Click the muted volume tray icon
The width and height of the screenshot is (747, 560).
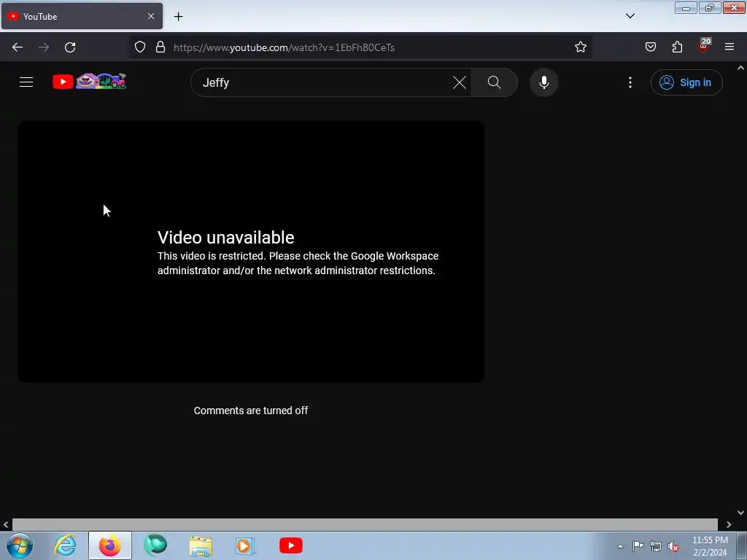point(673,547)
